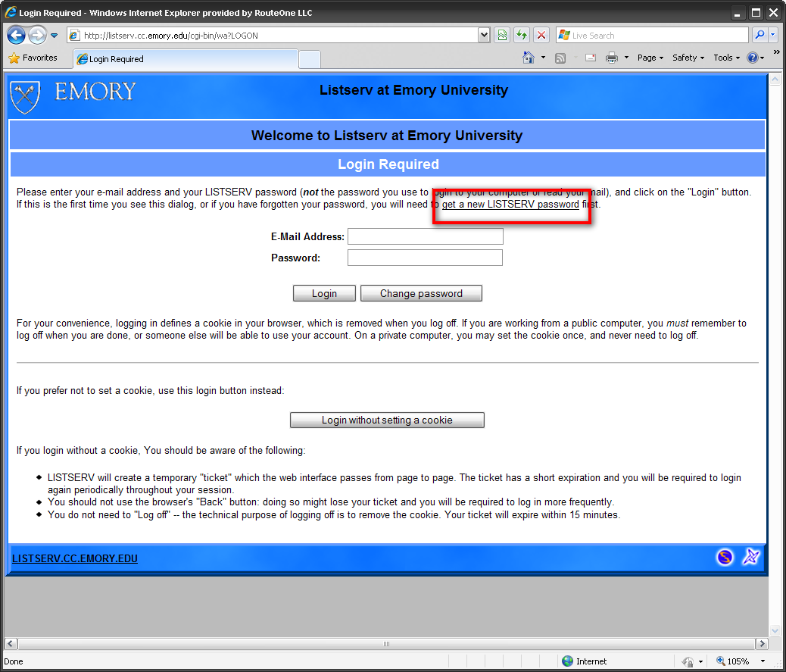Click the horizontal scrollbar left arrow
Viewport: 786px width, 672px height.
tap(11, 643)
